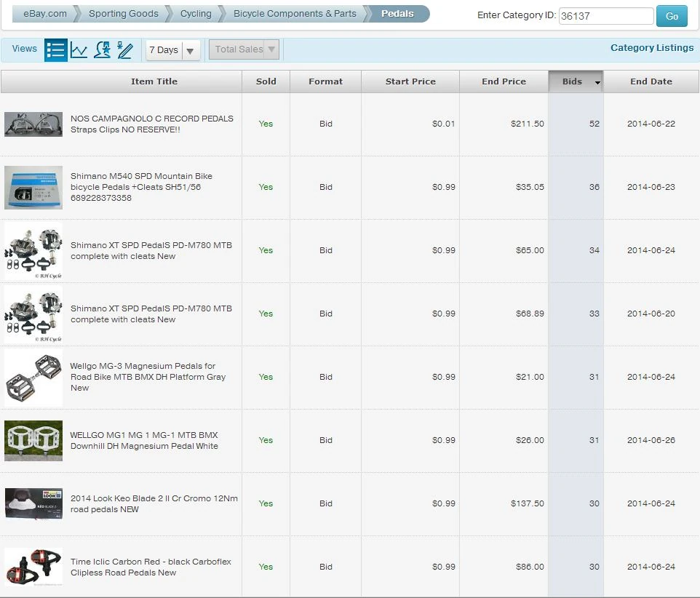Viewport: 700px width, 598px height.
Task: Click title WELLGO MG1 MG 1 MG-1 MTB BMX
Action: (144, 440)
